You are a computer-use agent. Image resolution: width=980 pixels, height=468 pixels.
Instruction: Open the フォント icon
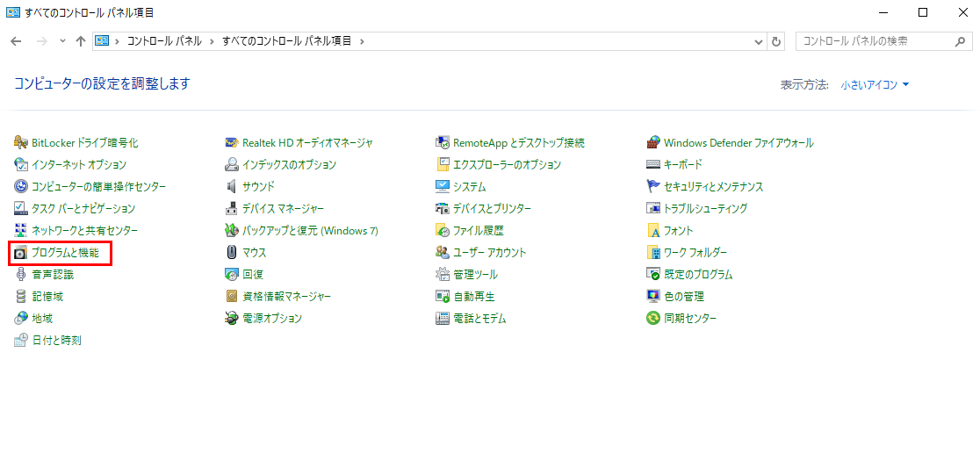(x=653, y=231)
